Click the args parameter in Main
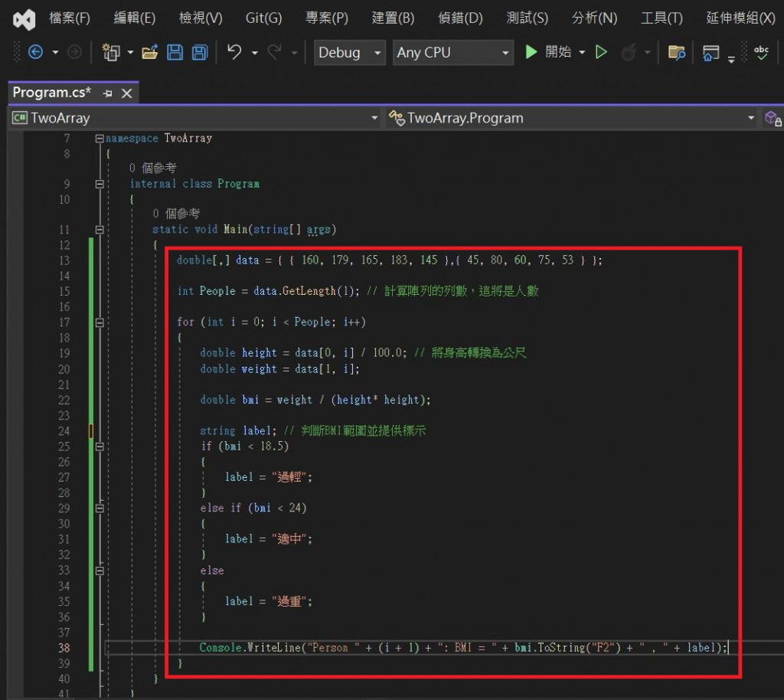The width and height of the screenshot is (784, 700). click(x=318, y=230)
